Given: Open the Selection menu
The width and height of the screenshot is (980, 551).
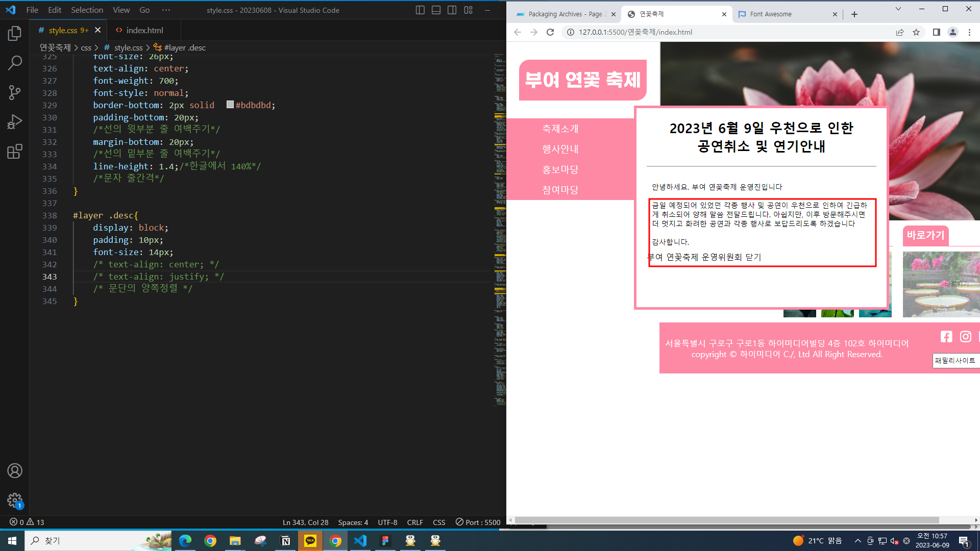Looking at the screenshot, I should coord(87,10).
